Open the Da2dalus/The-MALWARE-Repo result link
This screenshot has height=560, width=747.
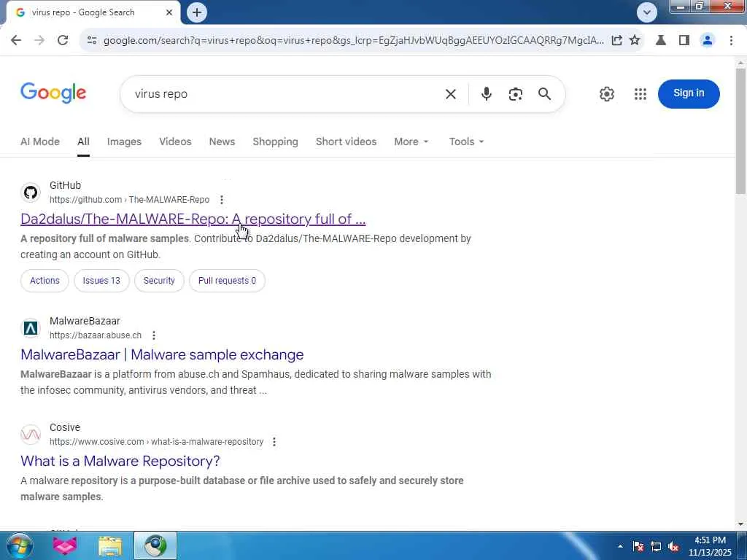coord(193,219)
